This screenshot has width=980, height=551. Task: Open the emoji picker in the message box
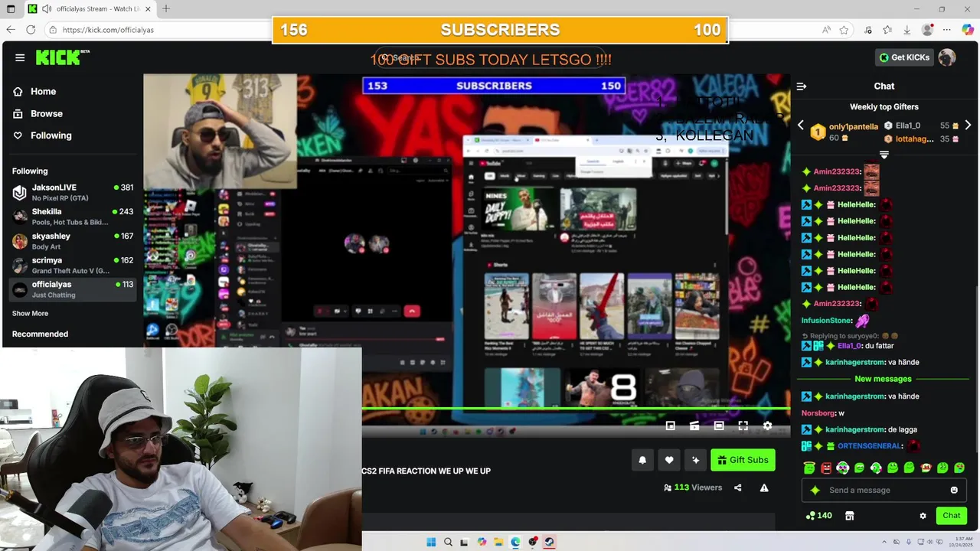(954, 490)
